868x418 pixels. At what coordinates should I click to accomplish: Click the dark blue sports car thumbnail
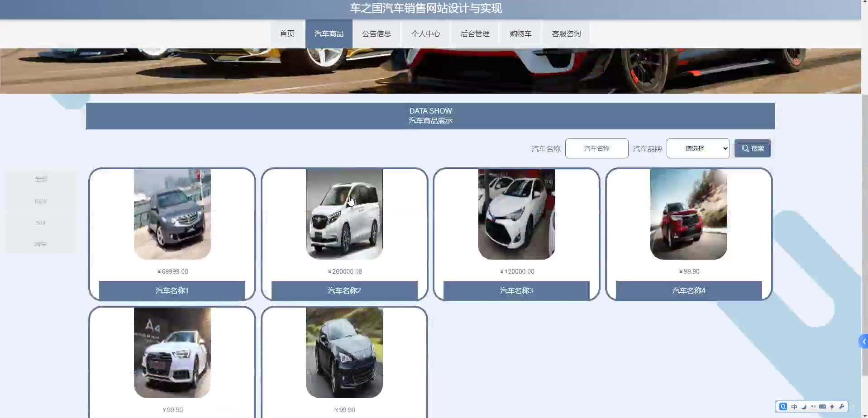click(344, 353)
